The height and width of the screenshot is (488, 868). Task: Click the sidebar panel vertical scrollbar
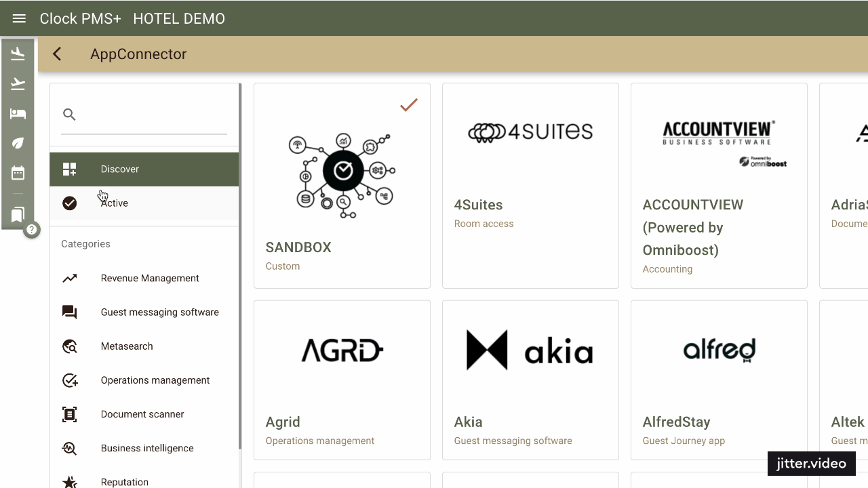240,266
